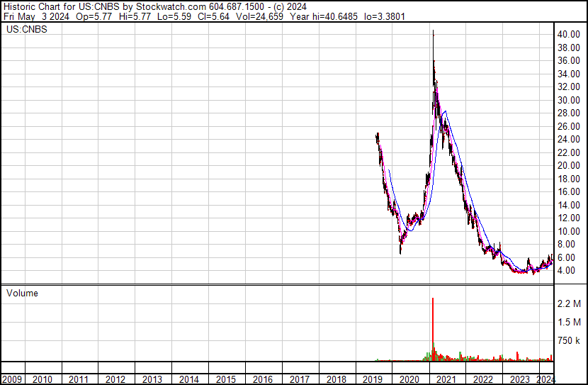Screen dimensions: 588x385
Task: Click the 32.00 price axis label
Action: point(568,87)
